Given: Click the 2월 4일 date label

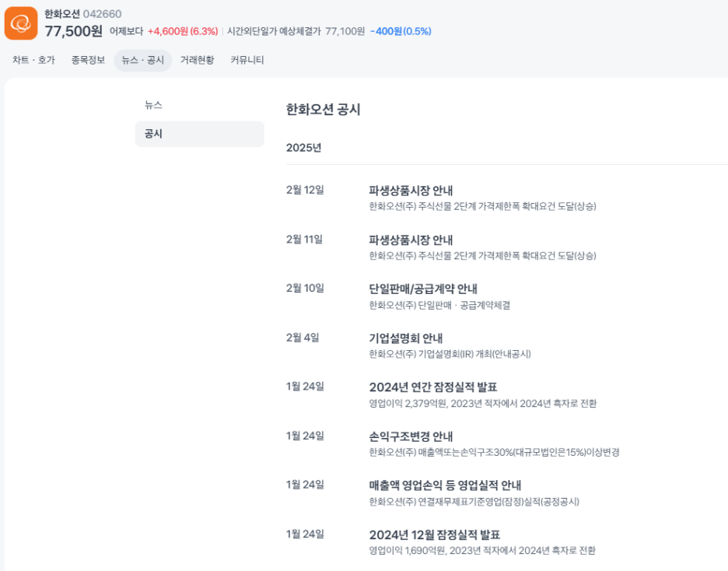Looking at the screenshot, I should 303,338.
